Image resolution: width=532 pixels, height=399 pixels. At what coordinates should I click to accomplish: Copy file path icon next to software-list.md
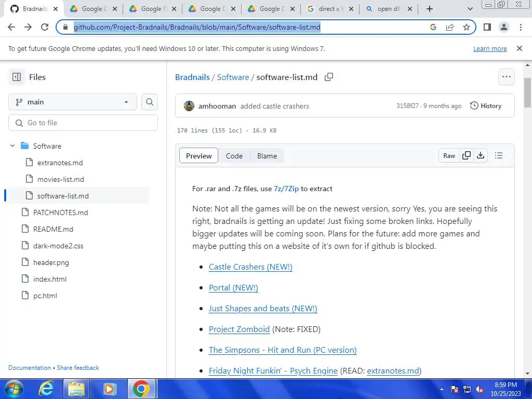tap(329, 77)
